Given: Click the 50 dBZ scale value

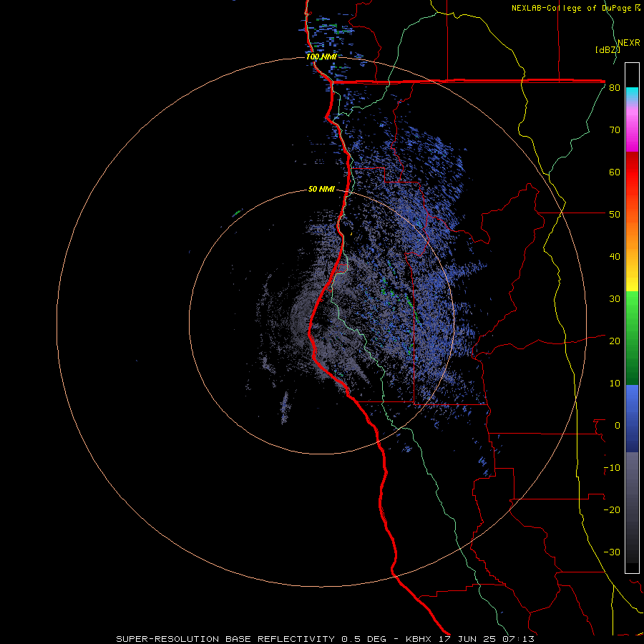Looking at the screenshot, I should [x=615, y=215].
